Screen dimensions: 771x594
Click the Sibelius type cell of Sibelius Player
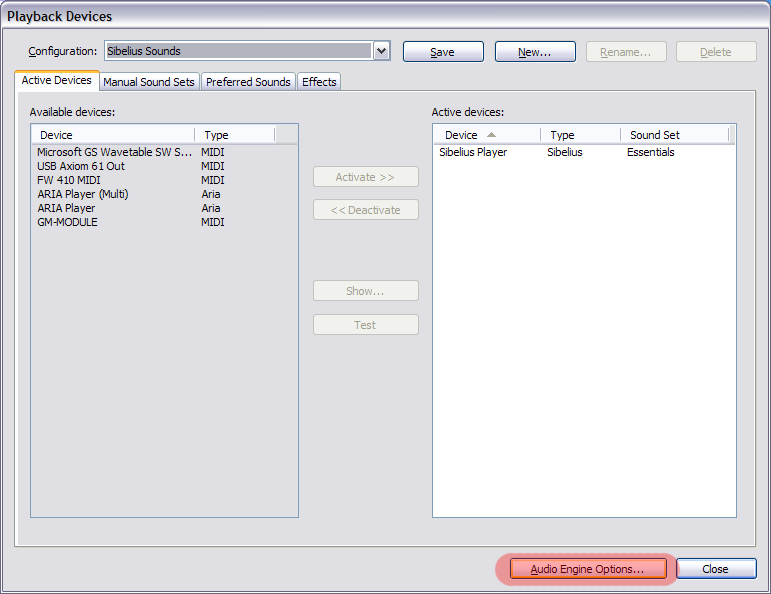coord(564,152)
